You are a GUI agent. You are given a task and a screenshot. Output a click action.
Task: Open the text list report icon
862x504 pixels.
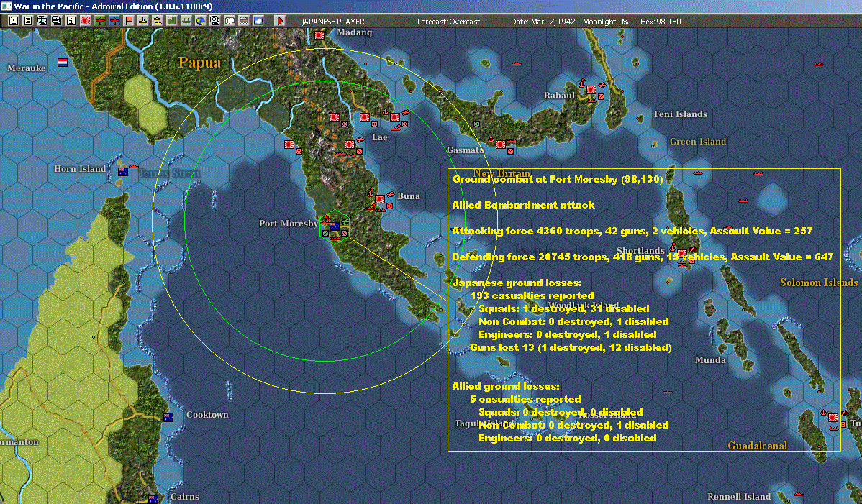(28, 21)
